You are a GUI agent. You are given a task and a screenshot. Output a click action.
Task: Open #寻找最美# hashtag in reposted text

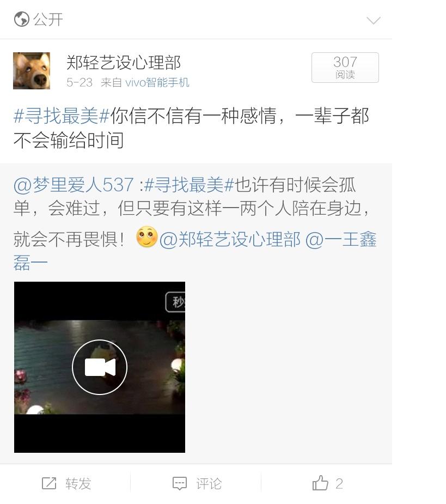(x=189, y=185)
